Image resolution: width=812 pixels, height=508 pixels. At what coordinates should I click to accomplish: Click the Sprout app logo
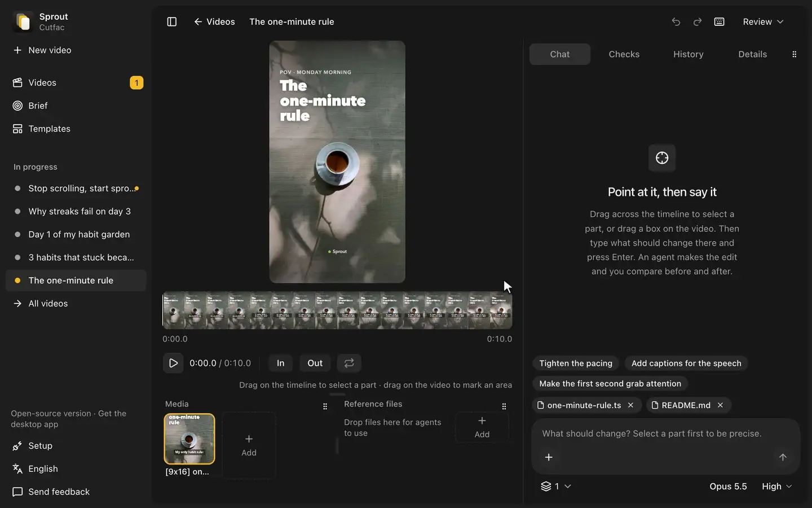tap(23, 22)
